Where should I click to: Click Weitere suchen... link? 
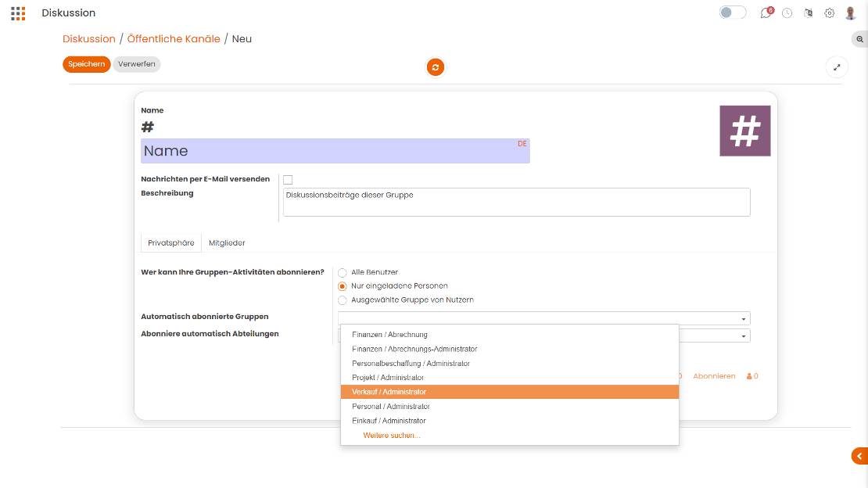(391, 436)
